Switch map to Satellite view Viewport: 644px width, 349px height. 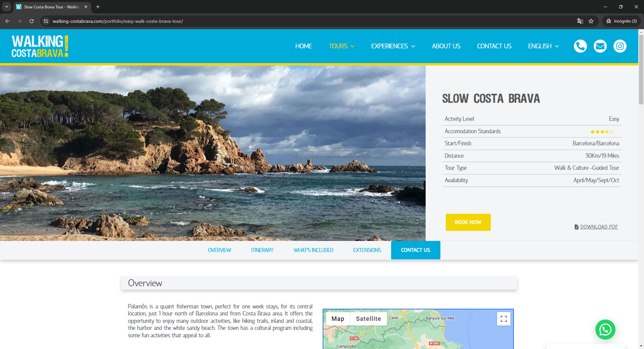click(368, 319)
